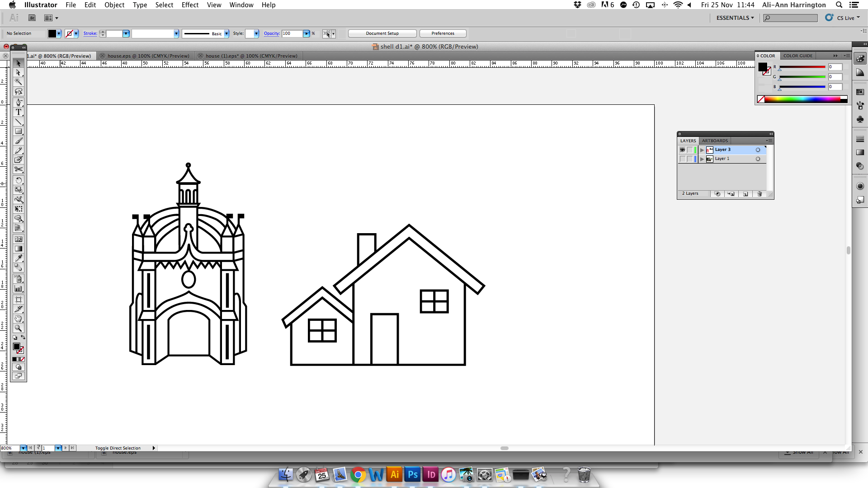The width and height of the screenshot is (868, 488).
Task: Click the Preferences button
Action: (x=443, y=33)
